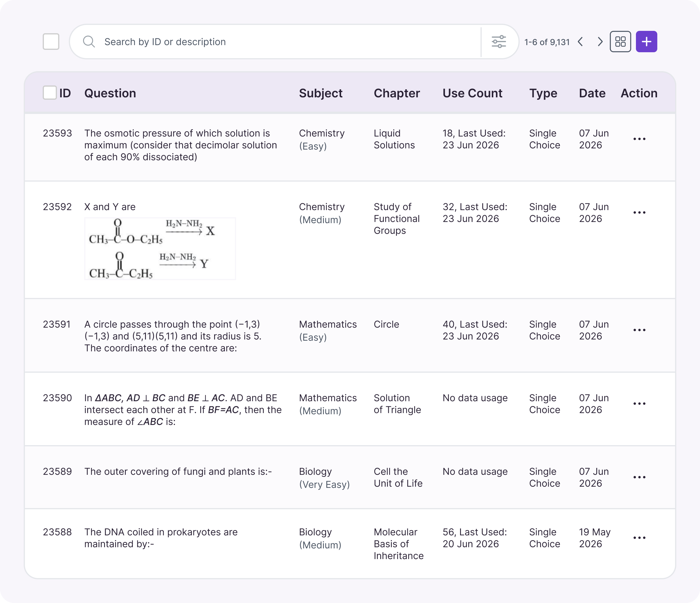
Task: Sort by the Subject column header
Action: [321, 93]
